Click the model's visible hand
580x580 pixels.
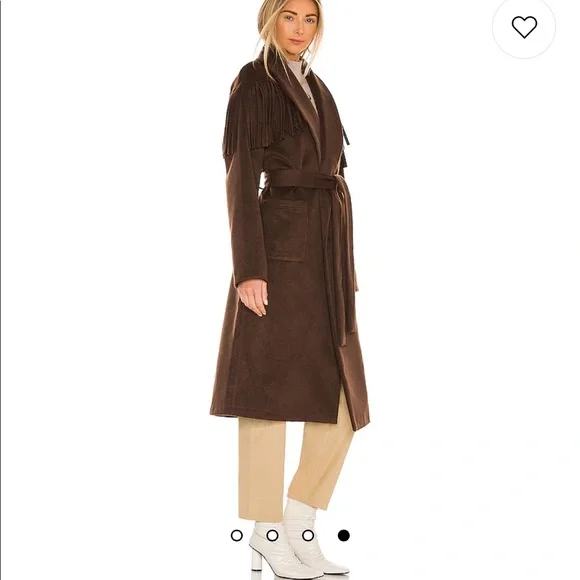(x=253, y=297)
